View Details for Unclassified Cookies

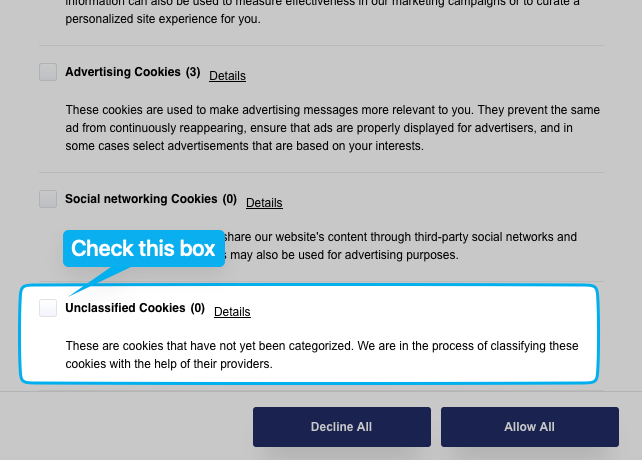pyautogui.click(x=232, y=312)
